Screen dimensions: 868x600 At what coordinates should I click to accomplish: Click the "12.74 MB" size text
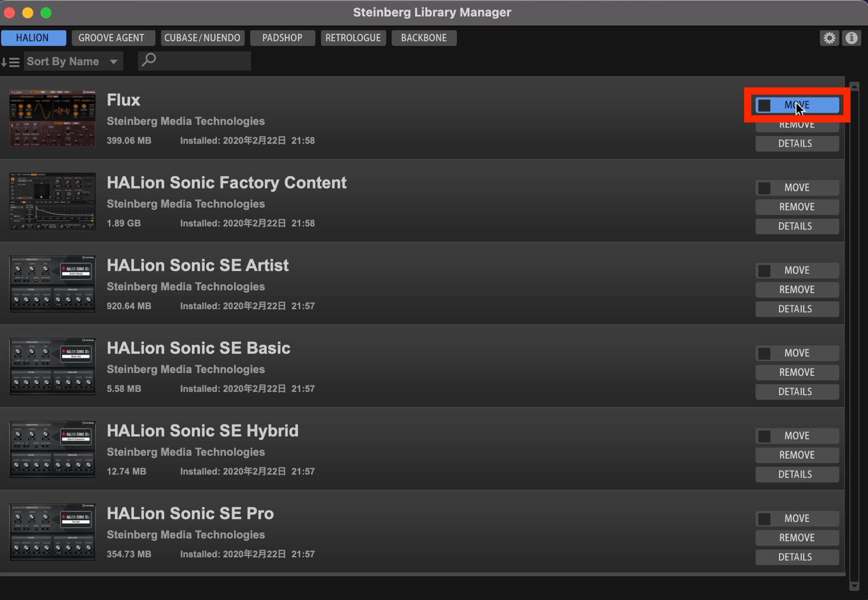coord(126,472)
